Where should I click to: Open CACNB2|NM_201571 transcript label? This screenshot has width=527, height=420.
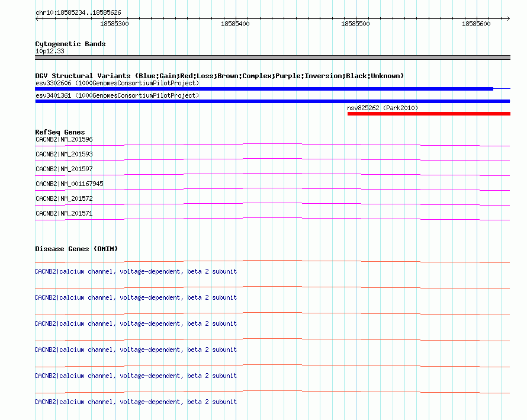click(64, 213)
